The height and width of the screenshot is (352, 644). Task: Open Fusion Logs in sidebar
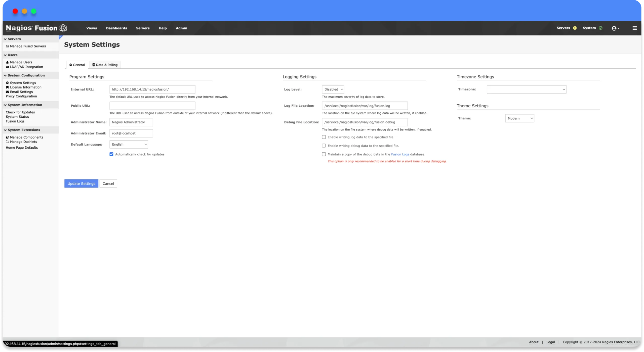15,121
